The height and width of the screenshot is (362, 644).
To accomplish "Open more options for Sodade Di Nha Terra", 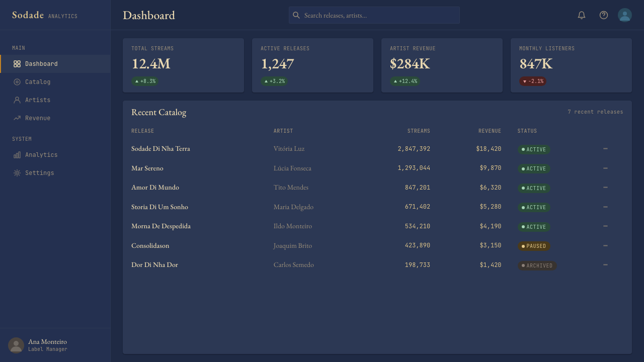I will pos(605,149).
